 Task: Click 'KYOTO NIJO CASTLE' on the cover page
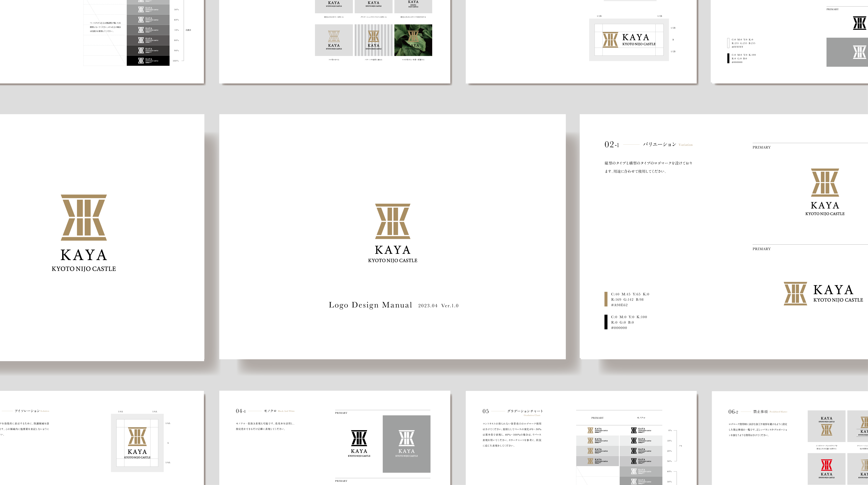point(393,261)
